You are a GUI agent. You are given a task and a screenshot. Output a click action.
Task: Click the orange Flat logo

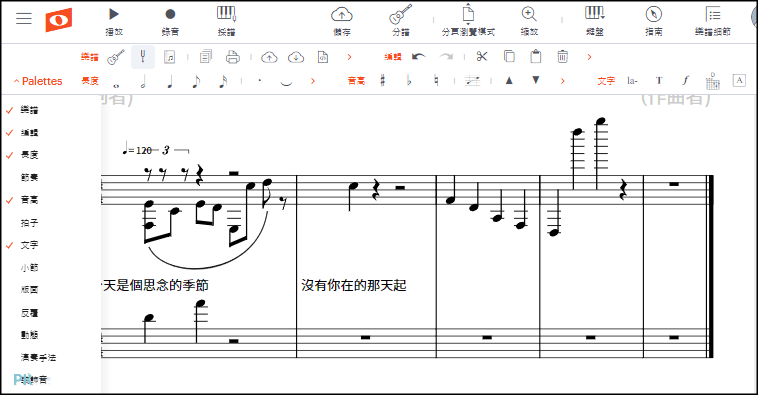[59, 19]
